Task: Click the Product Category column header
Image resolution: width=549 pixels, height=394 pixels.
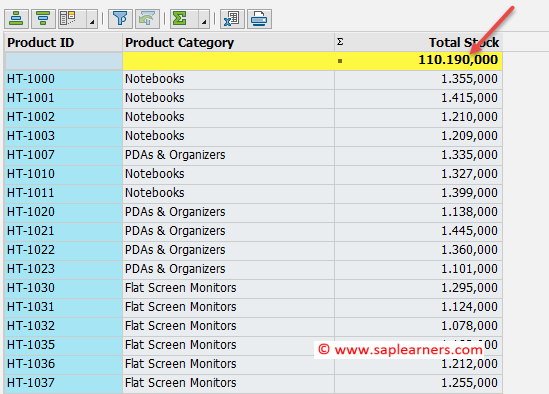Action: 228,42
